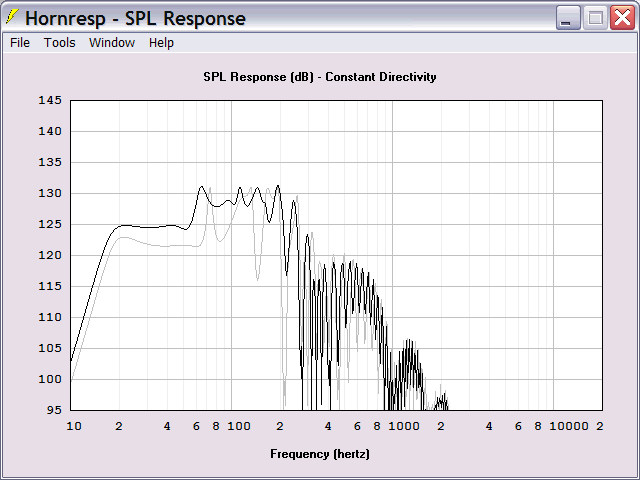Open the File menu
The height and width of the screenshot is (480, 640).
[20, 43]
